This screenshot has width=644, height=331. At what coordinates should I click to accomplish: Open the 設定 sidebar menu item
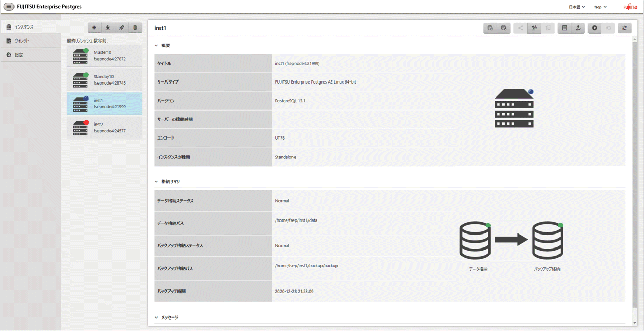(31, 54)
